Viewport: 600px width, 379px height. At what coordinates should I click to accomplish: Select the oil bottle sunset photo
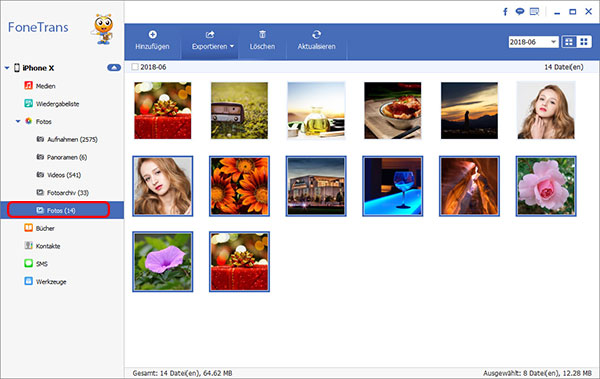click(x=316, y=110)
